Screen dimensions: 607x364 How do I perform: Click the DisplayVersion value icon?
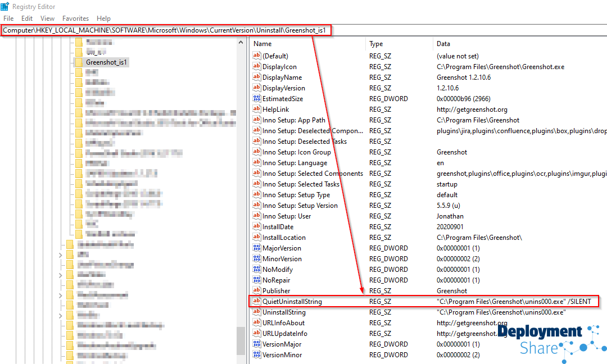257,88
